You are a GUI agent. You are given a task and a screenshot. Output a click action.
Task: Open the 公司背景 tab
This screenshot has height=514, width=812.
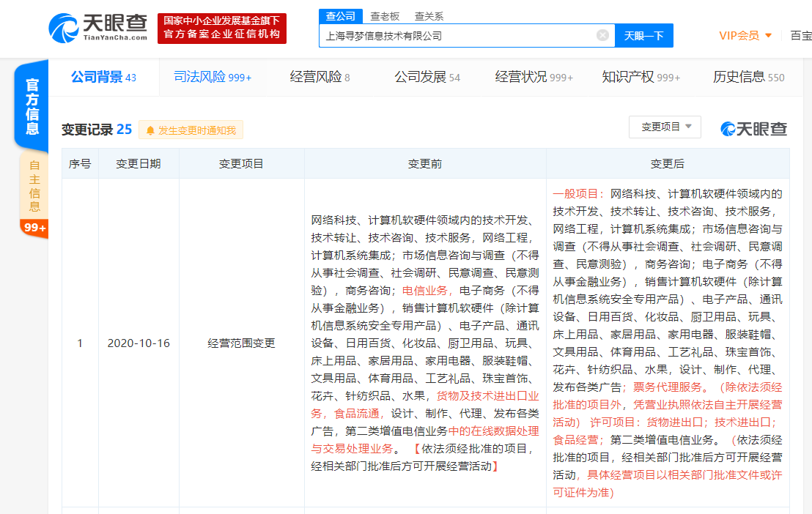coord(103,77)
